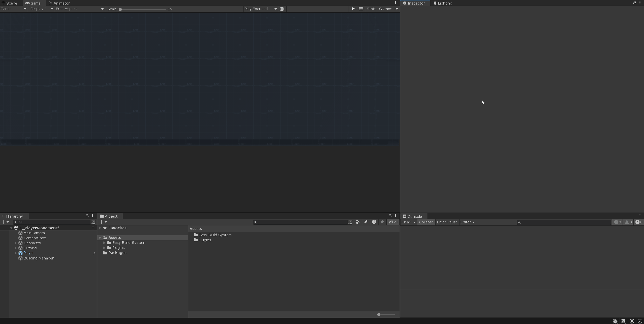The height and width of the screenshot is (324, 644).
Task: Click the Game view grid stats icon
Action: pos(361,9)
